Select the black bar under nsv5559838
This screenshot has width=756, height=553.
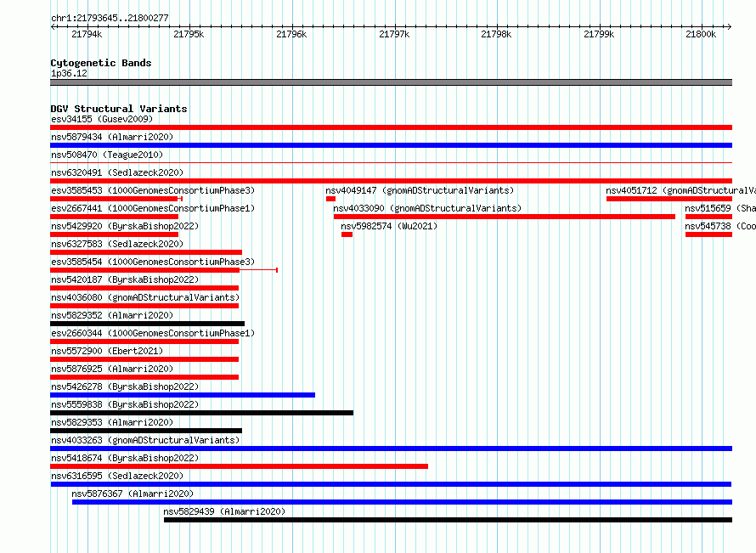point(201,413)
